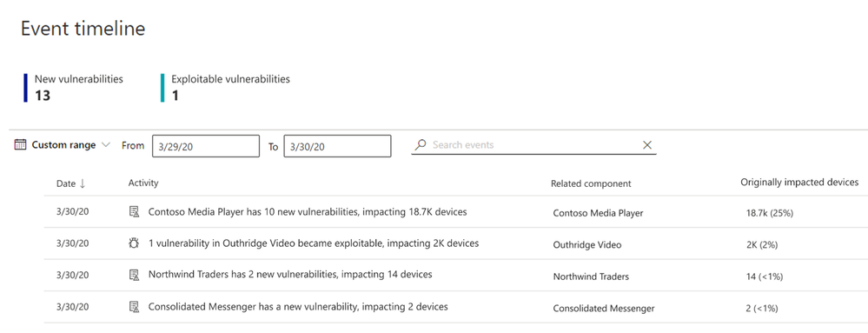Select the Northwind Traders related component
868x333 pixels.
(x=591, y=276)
